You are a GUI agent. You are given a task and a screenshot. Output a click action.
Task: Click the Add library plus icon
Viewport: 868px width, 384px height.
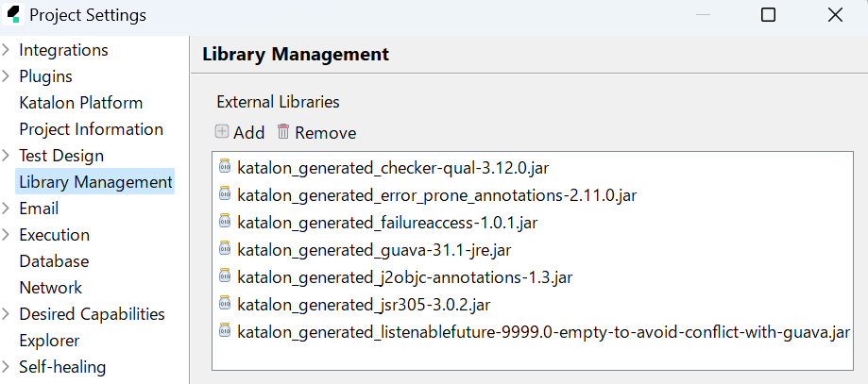tap(222, 132)
